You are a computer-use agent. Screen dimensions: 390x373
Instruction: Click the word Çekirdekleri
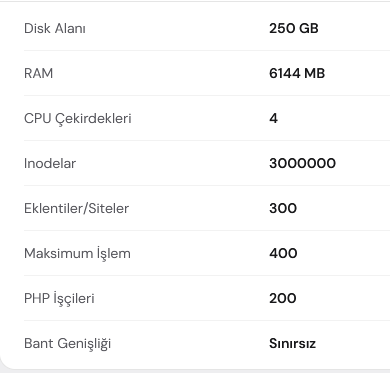pos(93,119)
